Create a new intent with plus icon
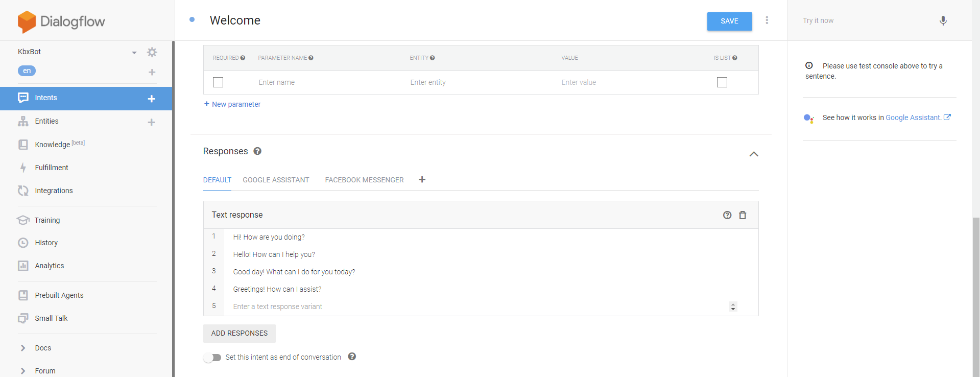The height and width of the screenshot is (377, 980). [152, 99]
